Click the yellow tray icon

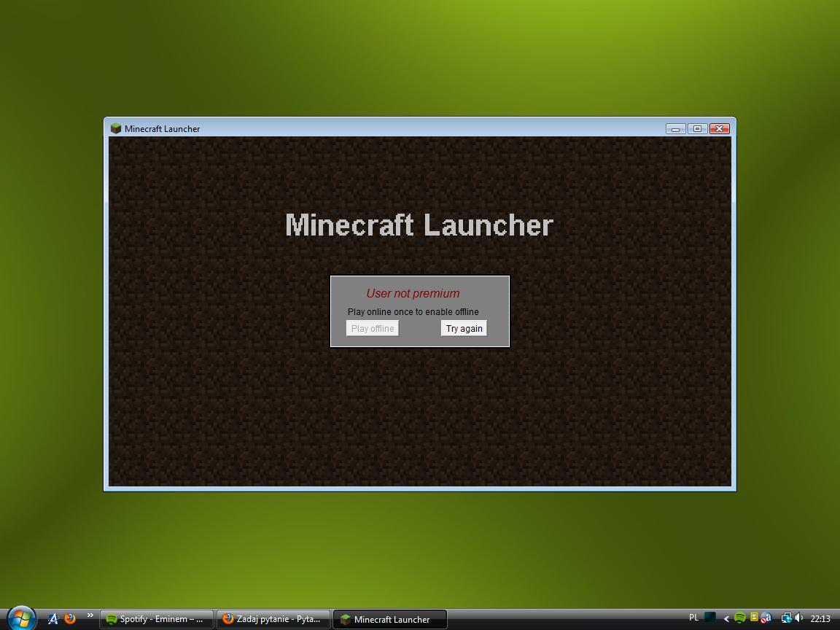pos(754,617)
